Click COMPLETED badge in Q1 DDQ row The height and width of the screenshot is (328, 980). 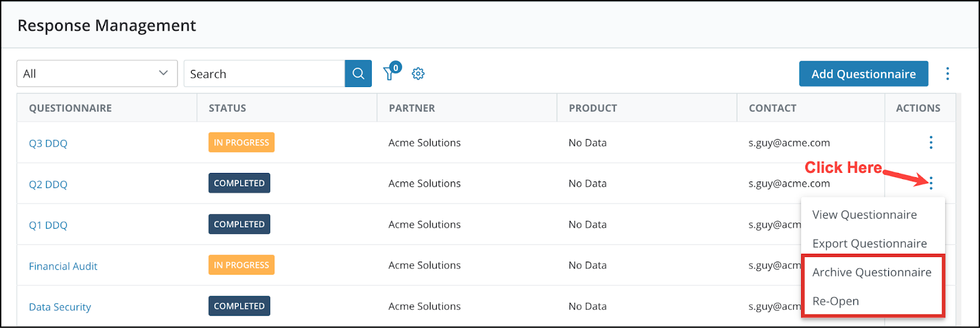tap(239, 224)
